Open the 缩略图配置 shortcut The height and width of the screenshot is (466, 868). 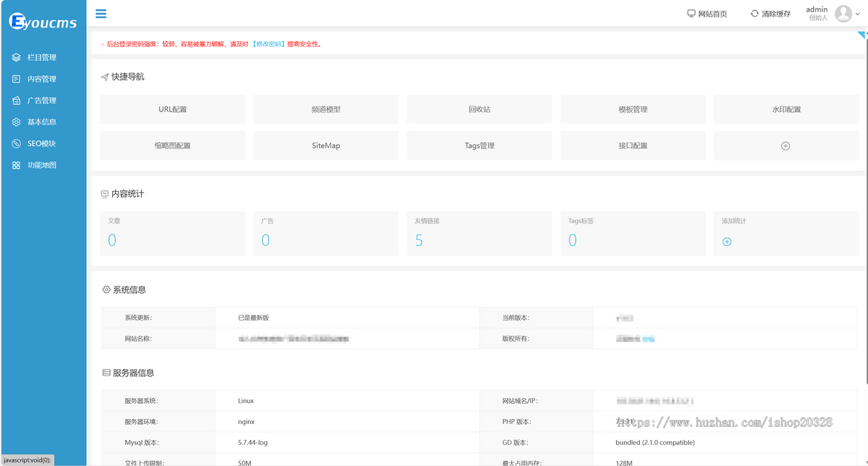coord(172,145)
